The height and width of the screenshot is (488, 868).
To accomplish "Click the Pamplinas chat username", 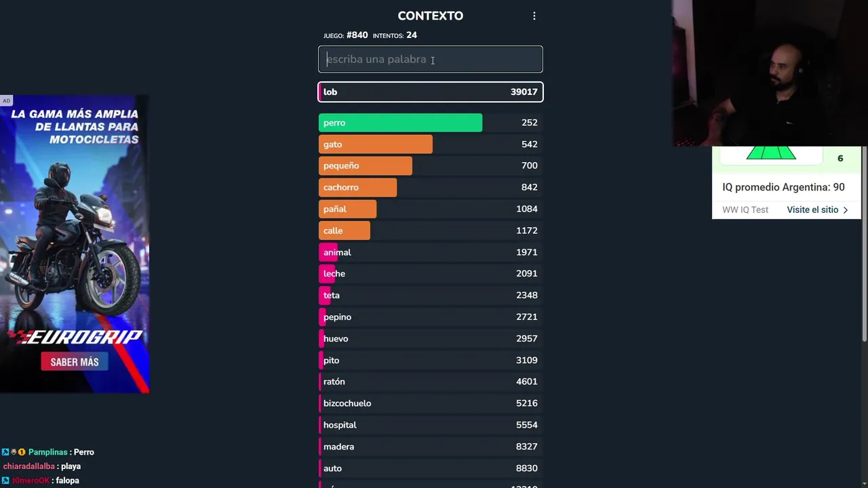I will coord(47,452).
